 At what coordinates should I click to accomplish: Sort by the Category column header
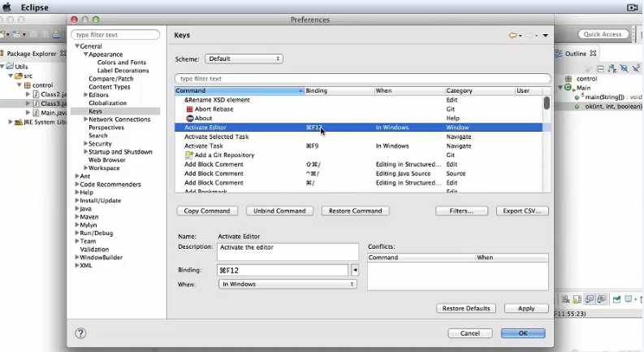tap(480, 90)
